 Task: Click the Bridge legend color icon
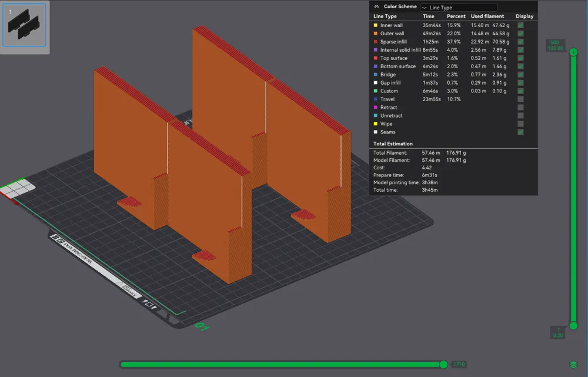pos(375,75)
